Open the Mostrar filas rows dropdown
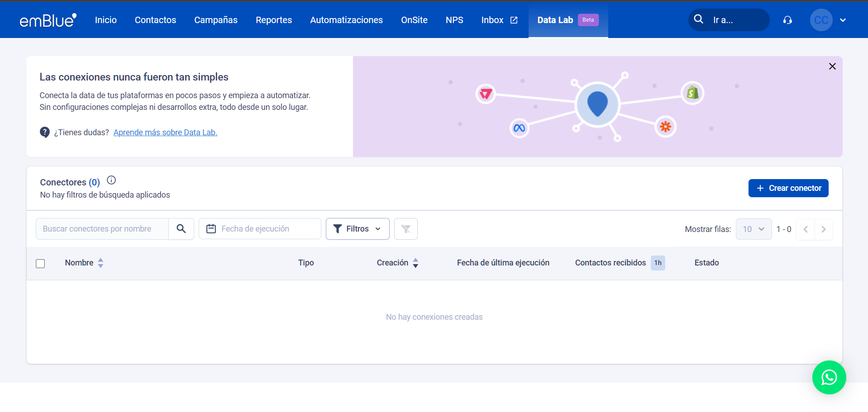This screenshot has height=412, width=868. point(754,229)
